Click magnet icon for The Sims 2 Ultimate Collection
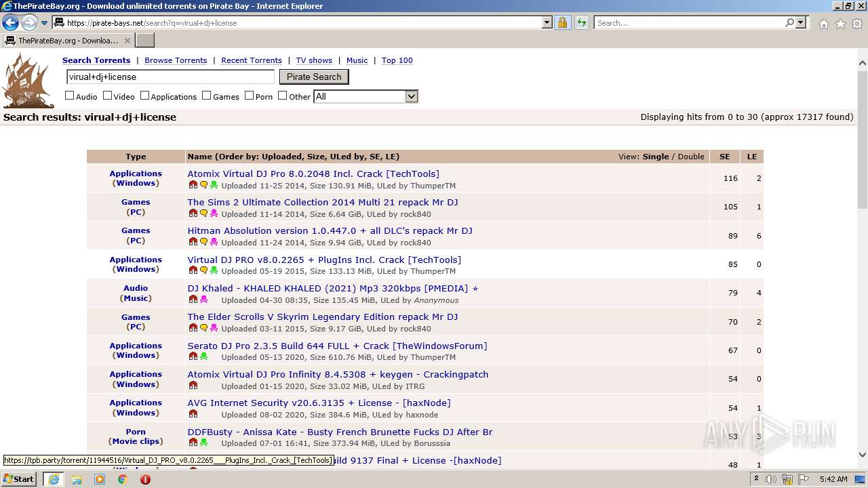 tap(193, 213)
